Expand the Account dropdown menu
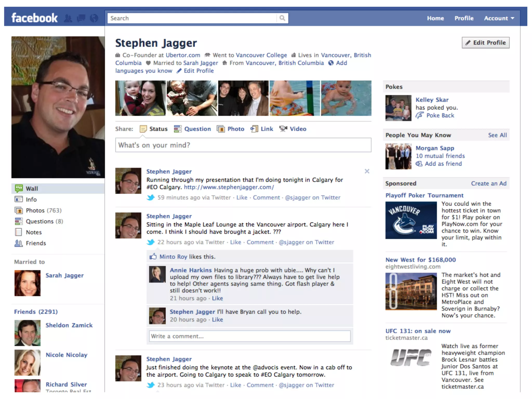Image resolution: width=532 pixels, height=399 pixels. (499, 18)
